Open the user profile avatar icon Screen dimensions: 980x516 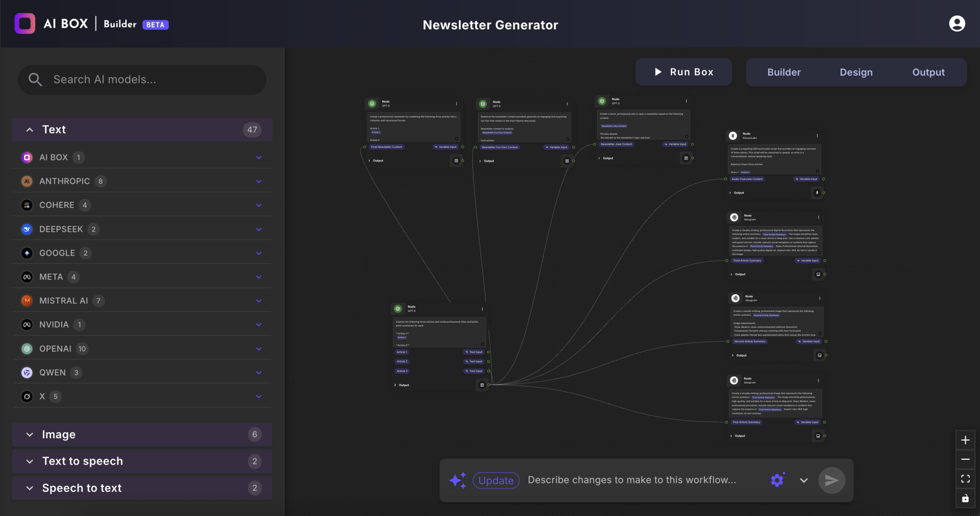(x=957, y=23)
